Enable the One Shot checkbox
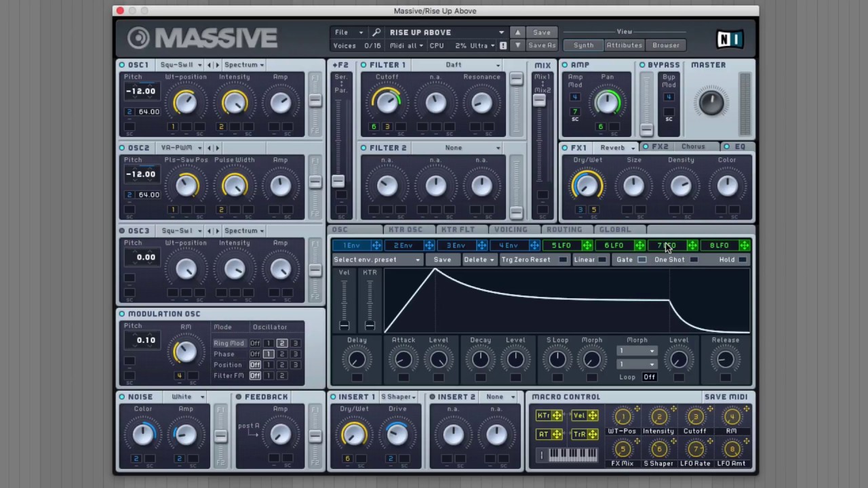The width and height of the screenshot is (868, 488). pyautogui.click(x=694, y=260)
